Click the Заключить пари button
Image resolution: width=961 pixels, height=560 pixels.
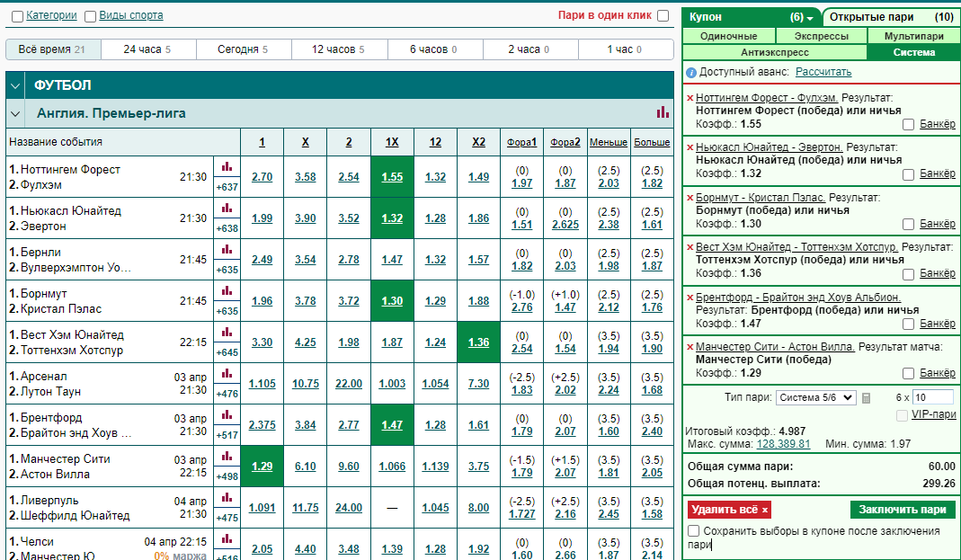903,510
